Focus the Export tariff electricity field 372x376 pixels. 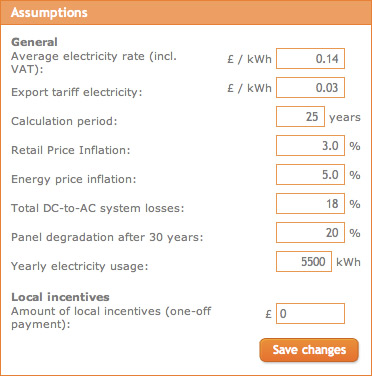click(x=310, y=88)
